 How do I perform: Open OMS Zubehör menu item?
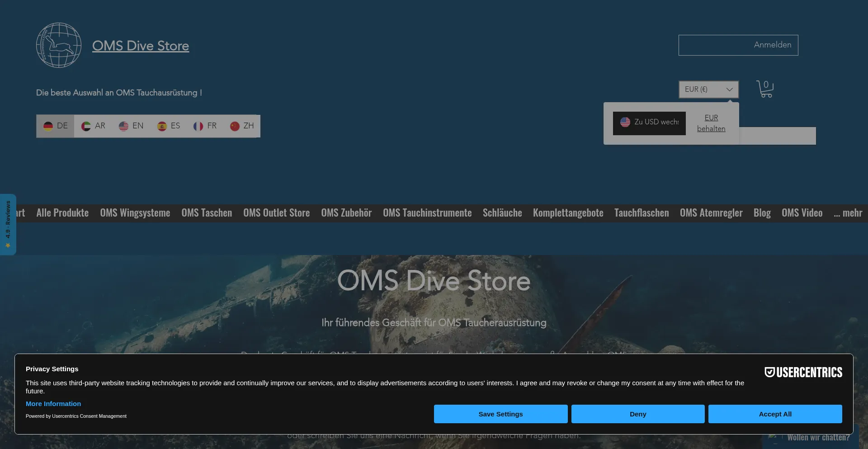pos(346,213)
